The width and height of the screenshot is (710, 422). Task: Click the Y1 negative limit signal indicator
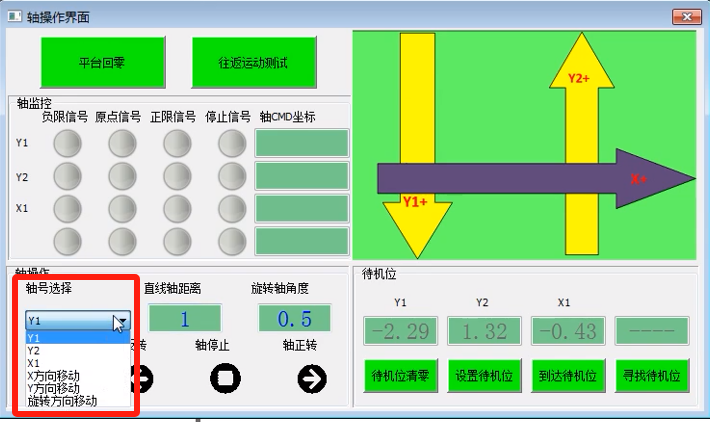[x=67, y=145]
